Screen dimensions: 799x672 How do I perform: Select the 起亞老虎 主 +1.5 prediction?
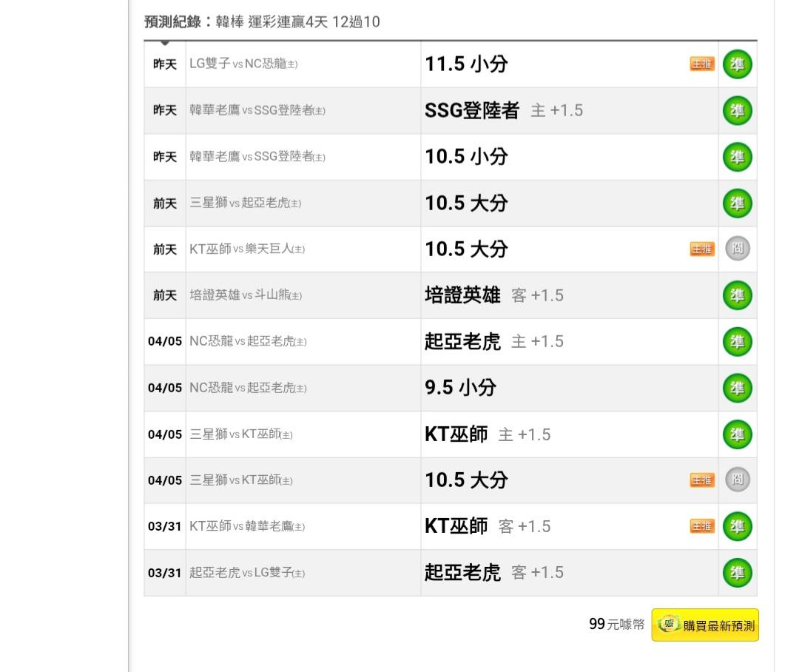coord(493,341)
